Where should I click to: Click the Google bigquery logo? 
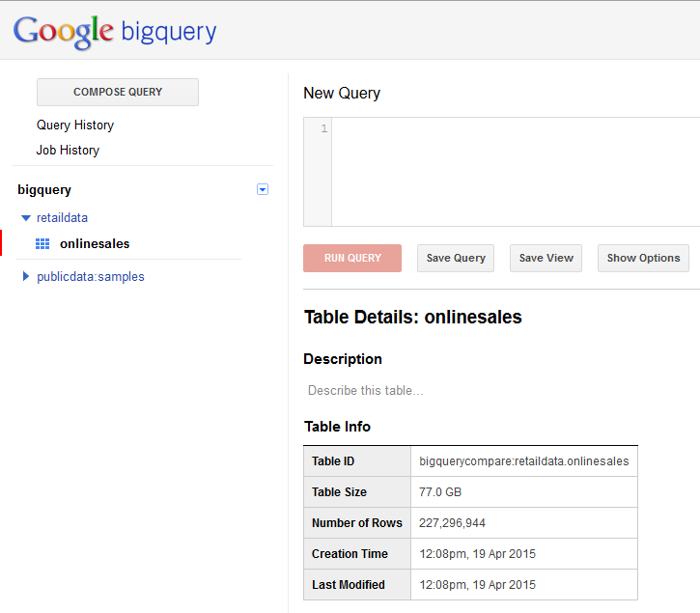click(x=115, y=32)
